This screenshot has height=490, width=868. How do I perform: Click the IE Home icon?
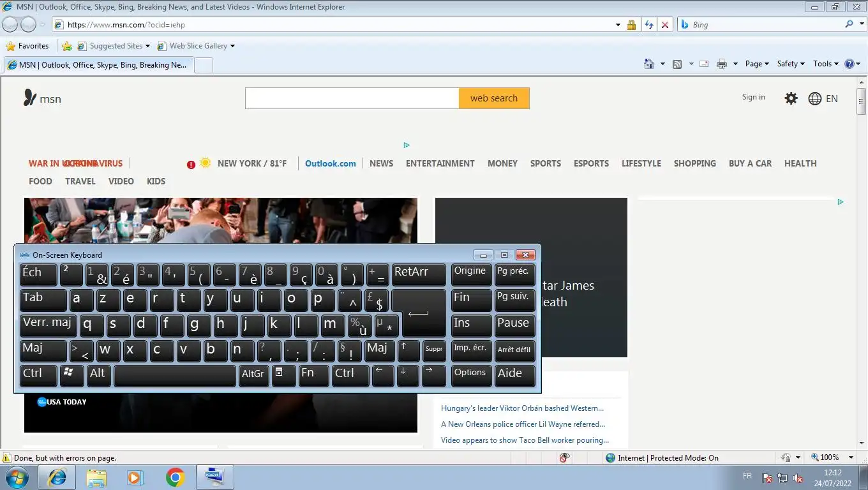tap(649, 64)
